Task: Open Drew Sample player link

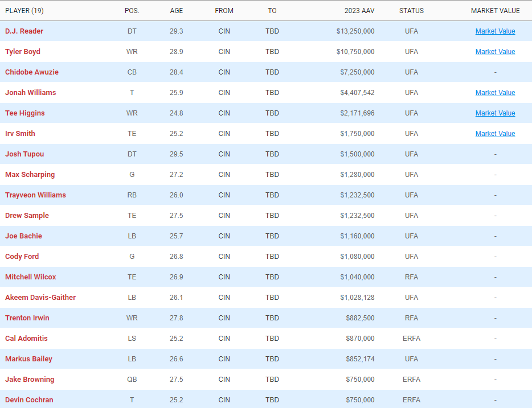Action: (x=27, y=216)
